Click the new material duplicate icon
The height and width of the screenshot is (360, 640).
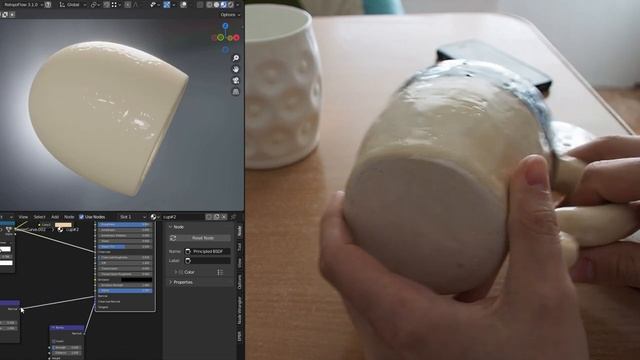coord(216,217)
